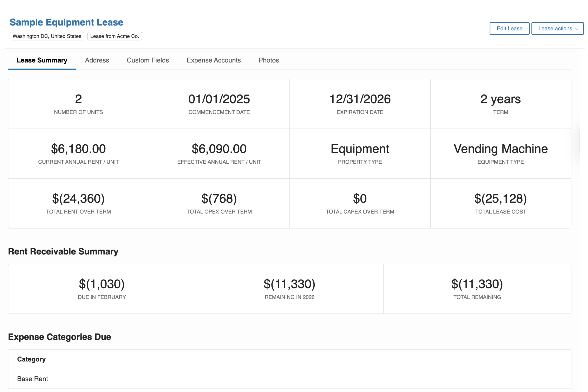Viewport: 588px width, 392px height.
Task: Click the Sample Equipment Lease title
Action: click(66, 22)
